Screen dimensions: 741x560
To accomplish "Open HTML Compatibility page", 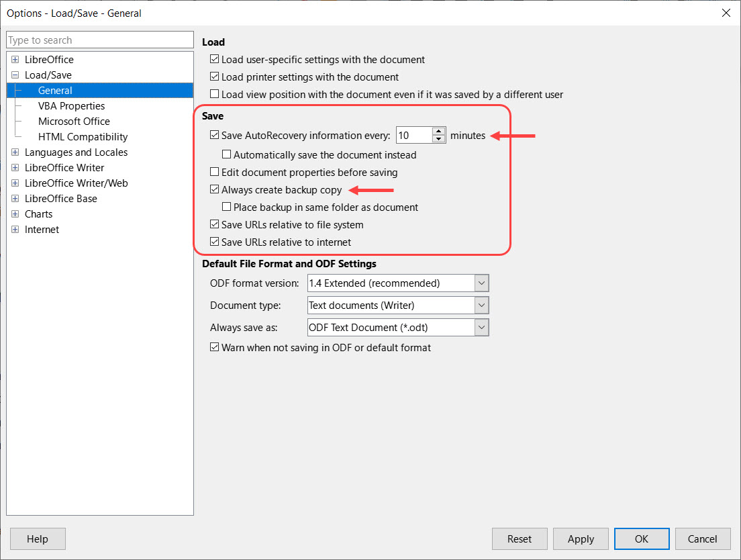I will tap(83, 137).
